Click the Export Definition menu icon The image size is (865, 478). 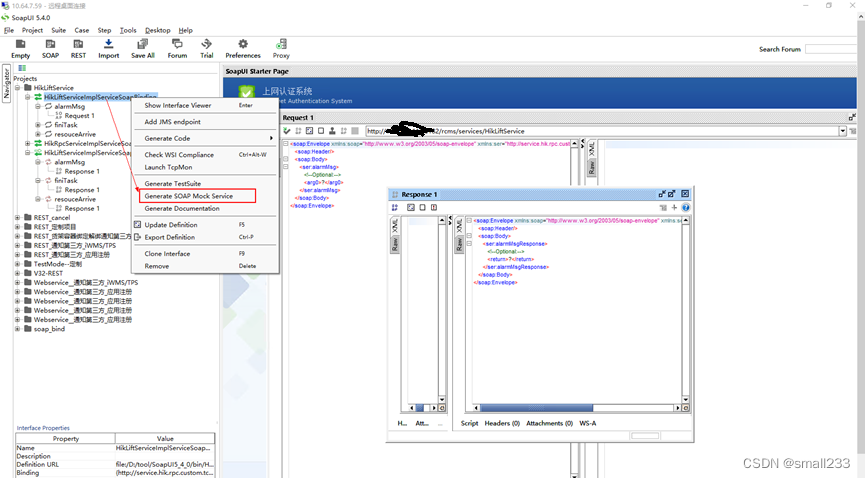coord(138,237)
